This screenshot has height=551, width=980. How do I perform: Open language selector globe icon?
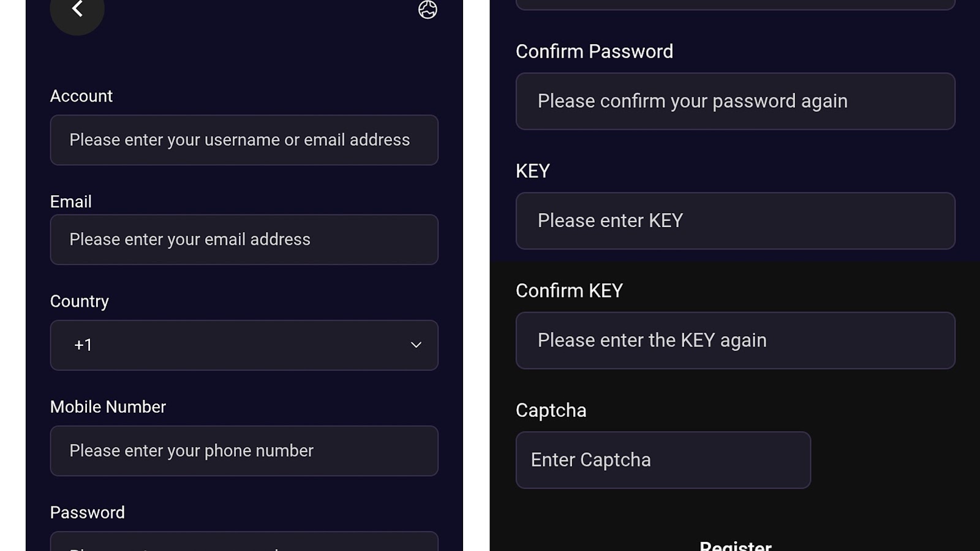click(428, 10)
